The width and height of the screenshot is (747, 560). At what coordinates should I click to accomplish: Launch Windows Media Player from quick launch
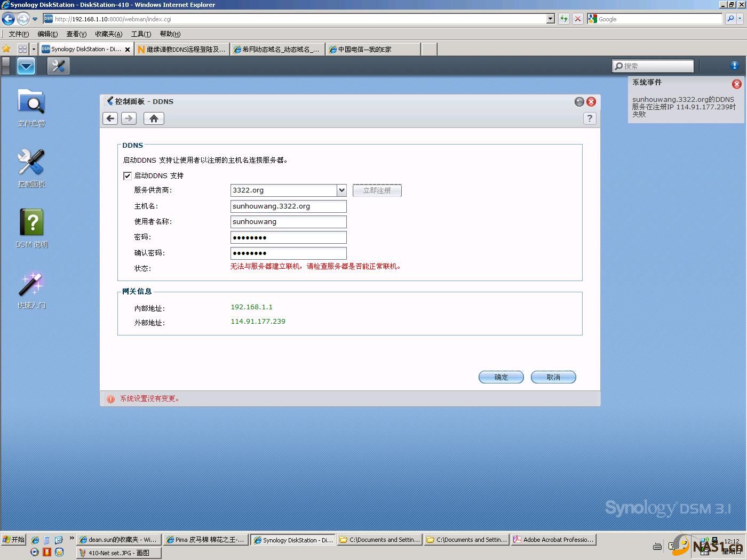point(35,553)
